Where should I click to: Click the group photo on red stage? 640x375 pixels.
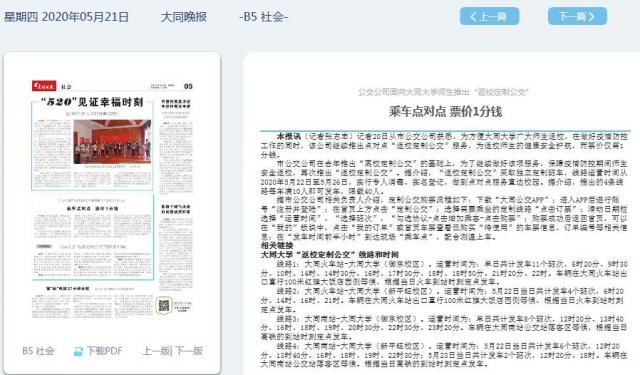click(112, 142)
